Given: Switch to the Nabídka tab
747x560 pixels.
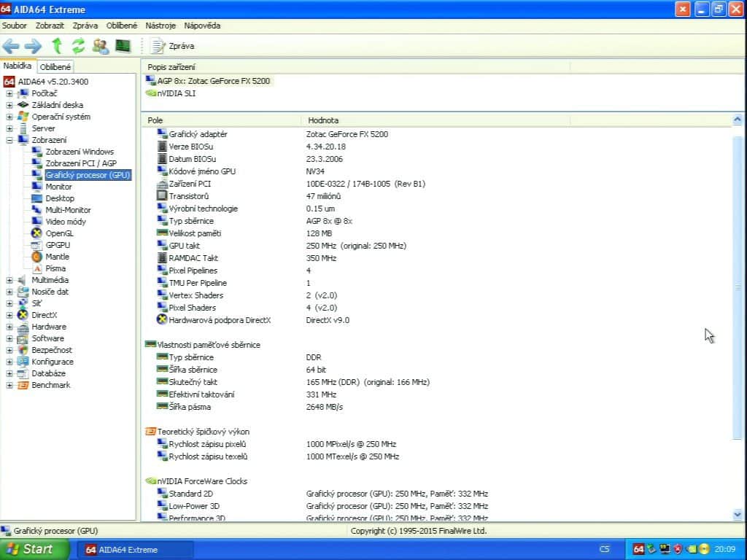Looking at the screenshot, I should (18, 66).
